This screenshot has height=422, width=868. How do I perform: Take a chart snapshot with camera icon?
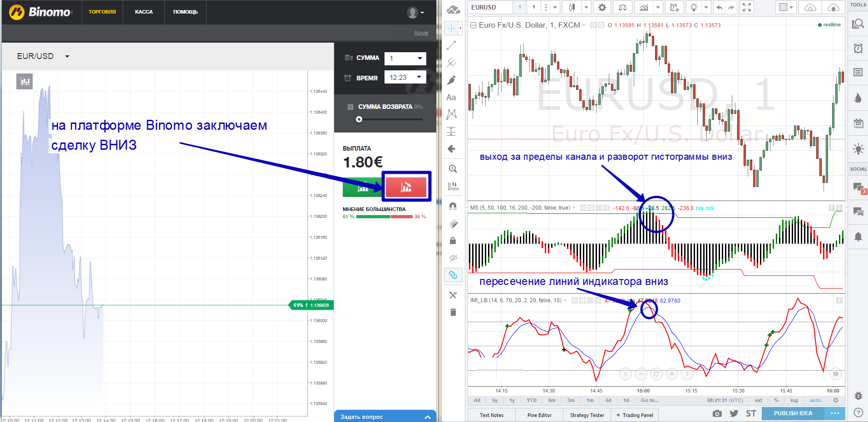tap(717, 413)
